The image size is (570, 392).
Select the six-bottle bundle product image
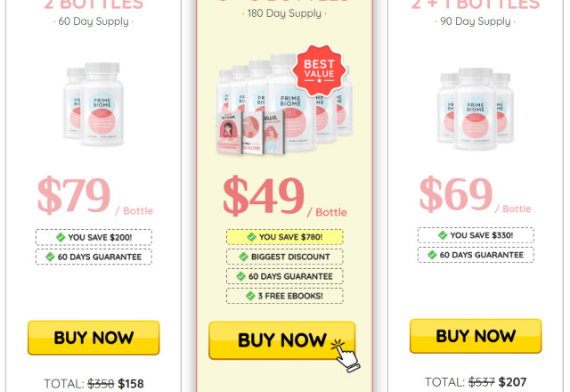coord(284,104)
